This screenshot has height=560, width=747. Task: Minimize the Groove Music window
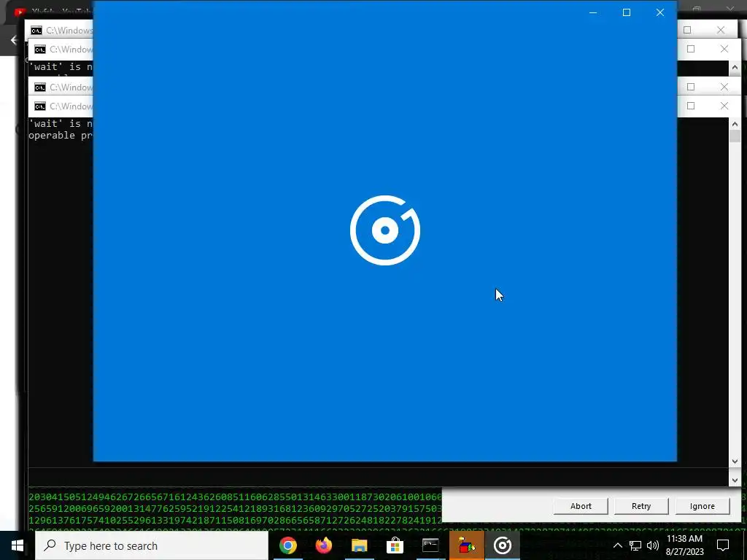coord(593,12)
